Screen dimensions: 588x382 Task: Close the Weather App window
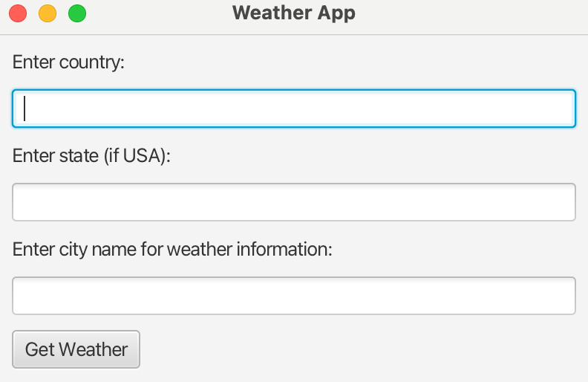[x=18, y=13]
